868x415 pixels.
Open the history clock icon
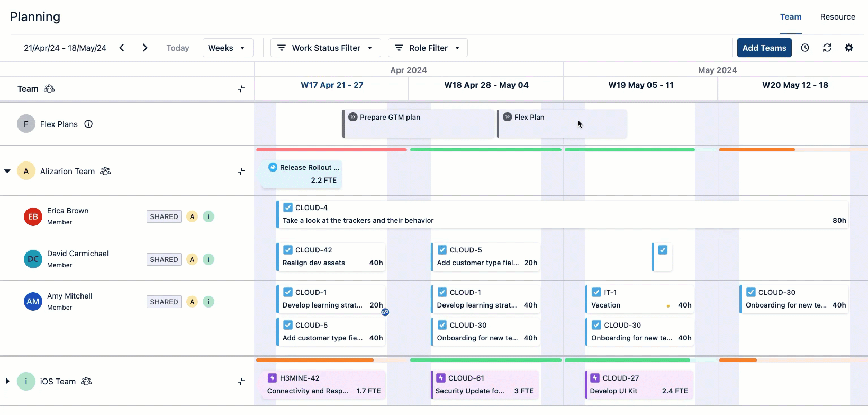coord(805,48)
